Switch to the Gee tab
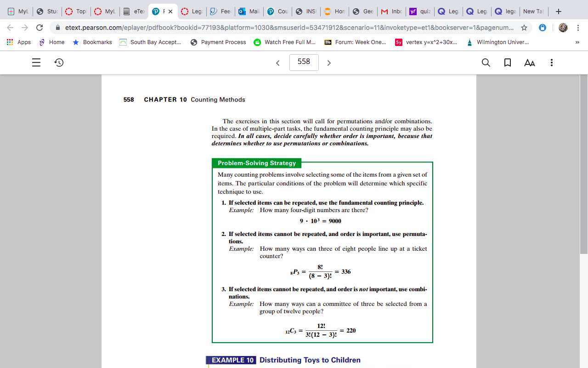 point(363,11)
